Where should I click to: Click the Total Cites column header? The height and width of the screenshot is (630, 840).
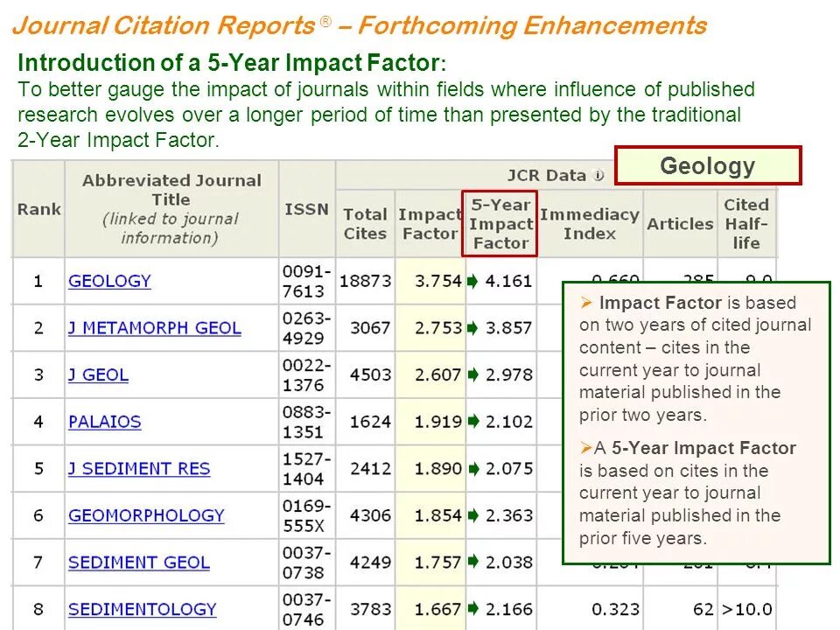[365, 224]
